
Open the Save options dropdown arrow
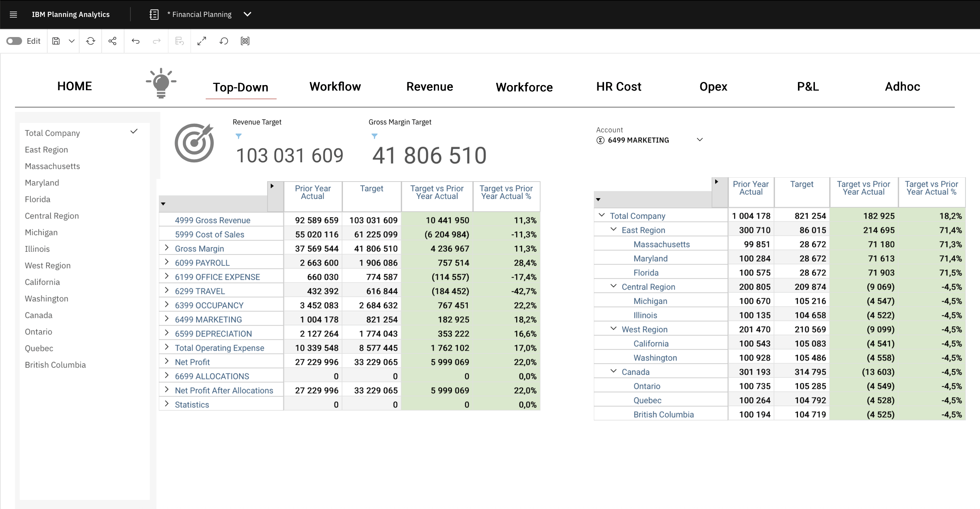tap(71, 41)
